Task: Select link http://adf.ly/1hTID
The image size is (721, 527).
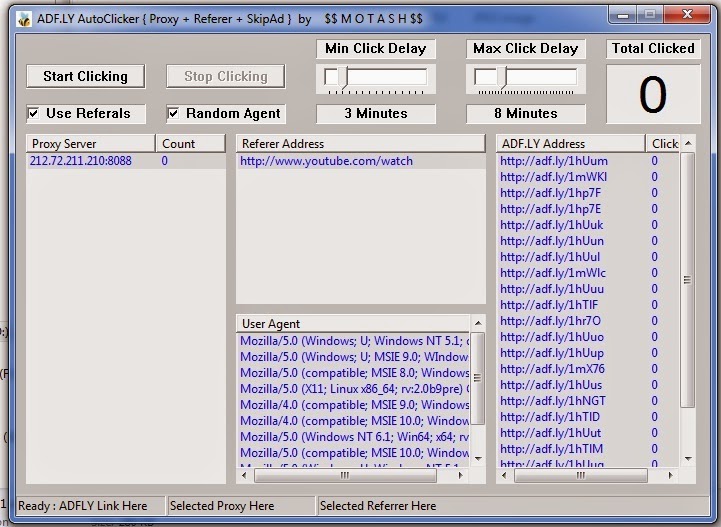Action: [550, 417]
